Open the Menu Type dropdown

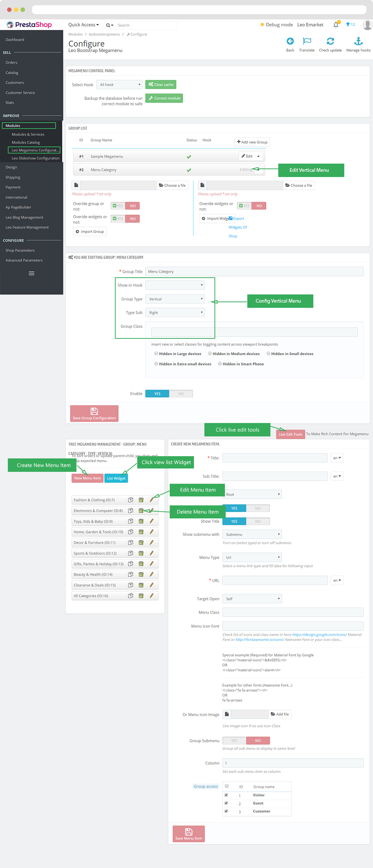pyautogui.click(x=252, y=558)
